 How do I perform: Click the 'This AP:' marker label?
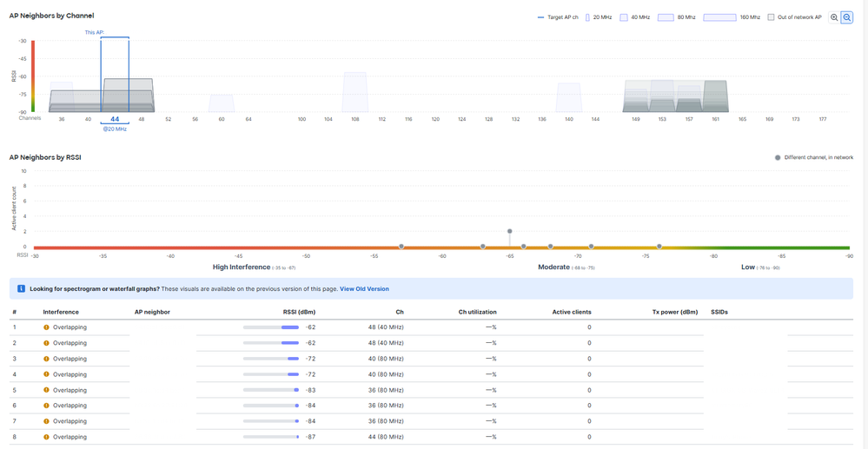94,32
